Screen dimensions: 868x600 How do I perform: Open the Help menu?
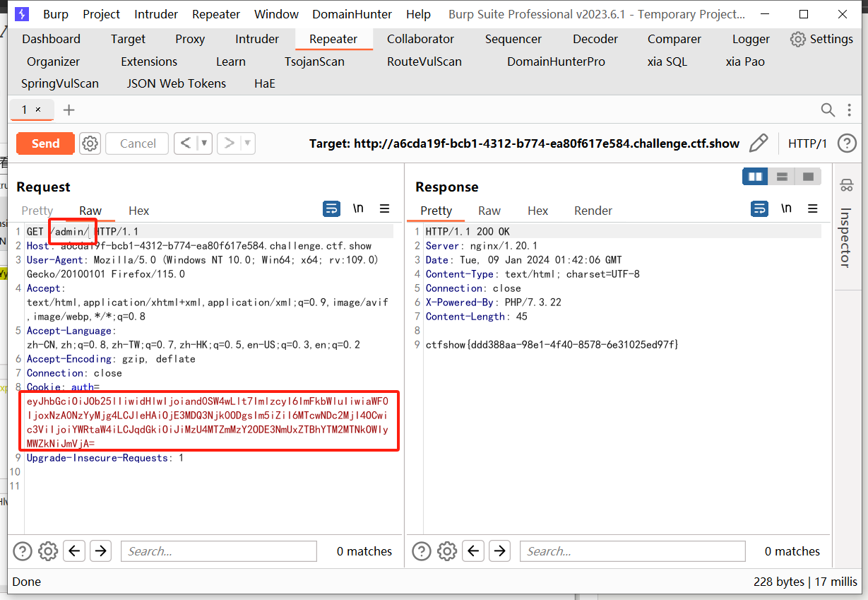(x=418, y=14)
